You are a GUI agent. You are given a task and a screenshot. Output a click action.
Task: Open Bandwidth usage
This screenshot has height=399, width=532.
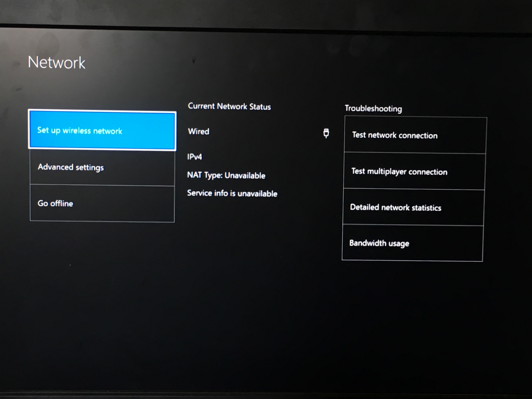click(x=412, y=243)
